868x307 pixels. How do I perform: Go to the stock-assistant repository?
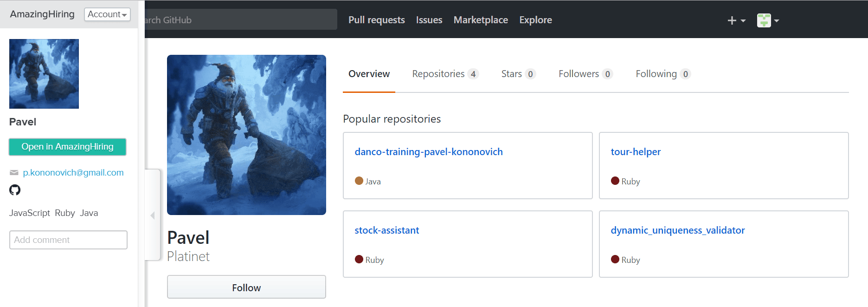coord(386,230)
